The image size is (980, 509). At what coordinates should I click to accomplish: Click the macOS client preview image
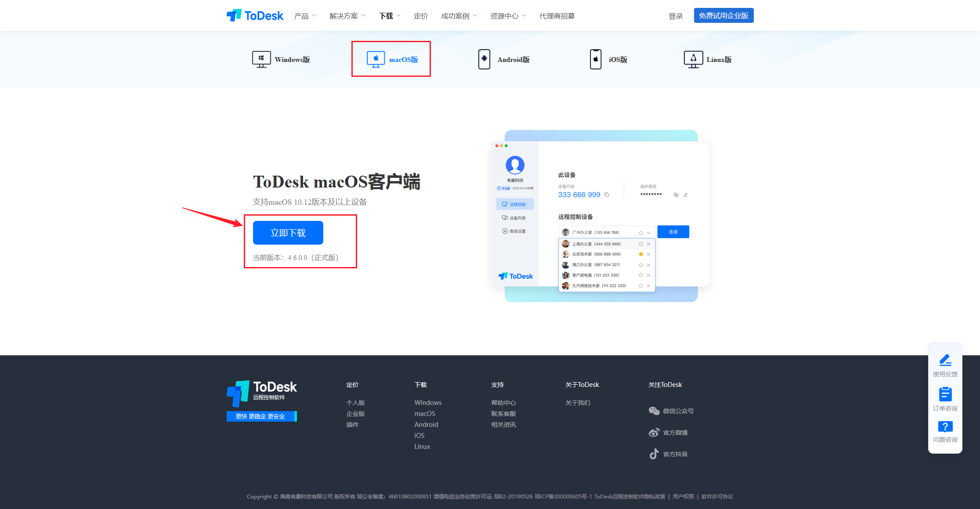(600, 215)
